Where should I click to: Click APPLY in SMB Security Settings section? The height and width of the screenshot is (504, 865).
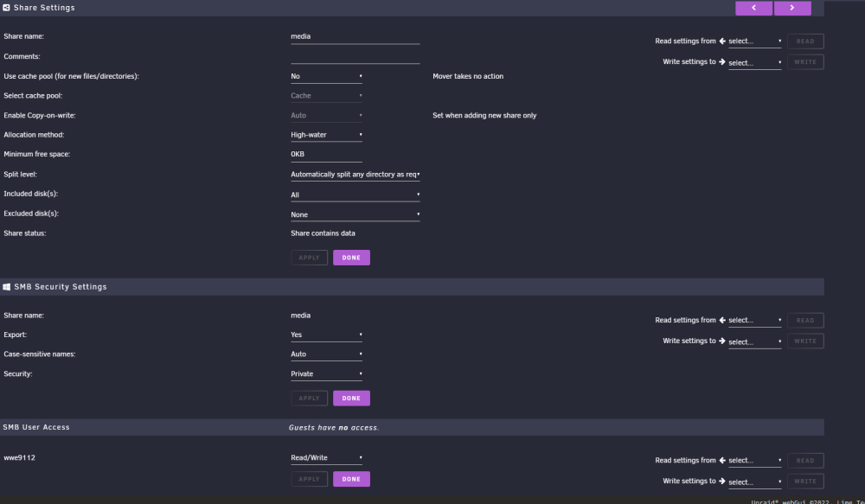coord(309,399)
